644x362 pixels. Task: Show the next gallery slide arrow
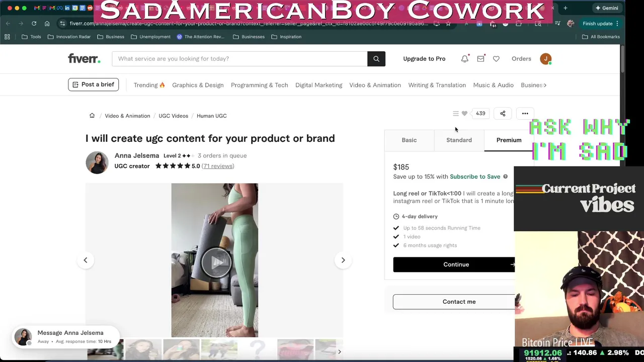click(x=343, y=260)
